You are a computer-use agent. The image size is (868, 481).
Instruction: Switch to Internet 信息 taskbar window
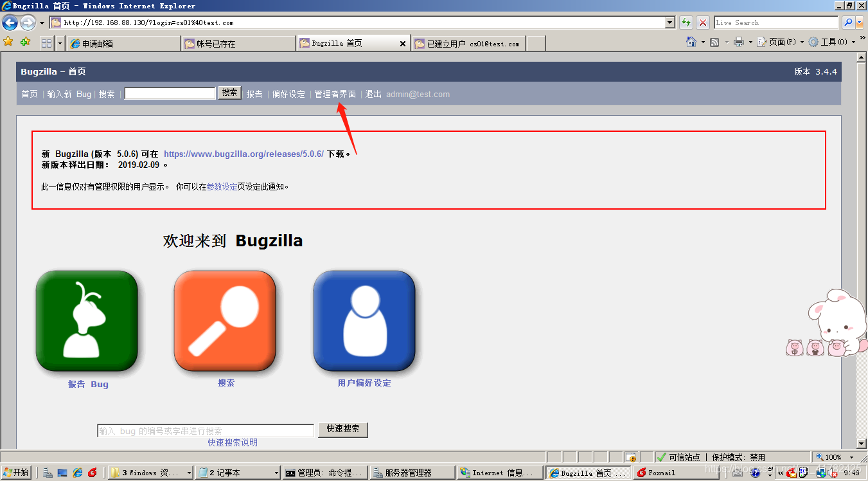click(x=499, y=473)
